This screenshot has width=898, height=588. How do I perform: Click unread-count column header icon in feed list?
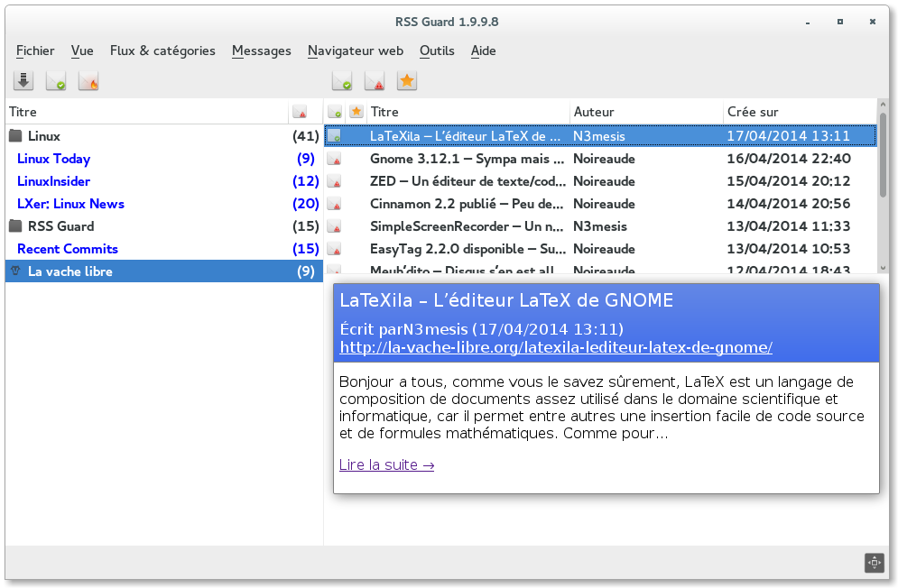[300, 112]
